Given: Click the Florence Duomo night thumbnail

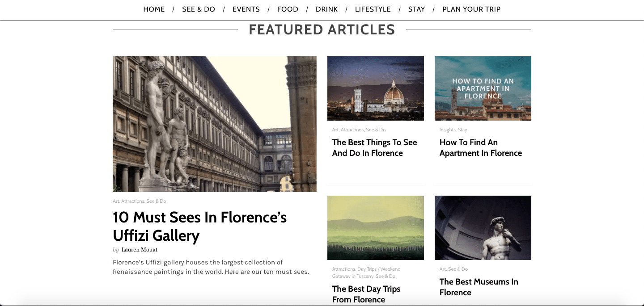Looking at the screenshot, I should click(x=375, y=88).
